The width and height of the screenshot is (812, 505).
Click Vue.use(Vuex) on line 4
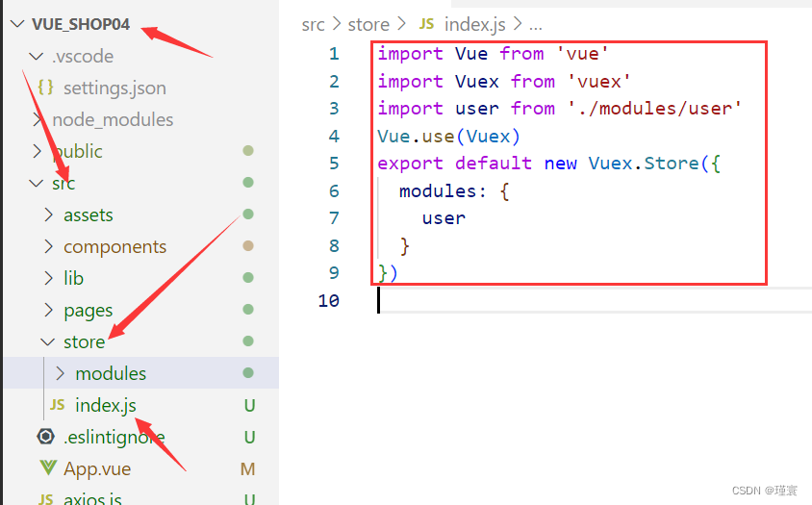448,137
